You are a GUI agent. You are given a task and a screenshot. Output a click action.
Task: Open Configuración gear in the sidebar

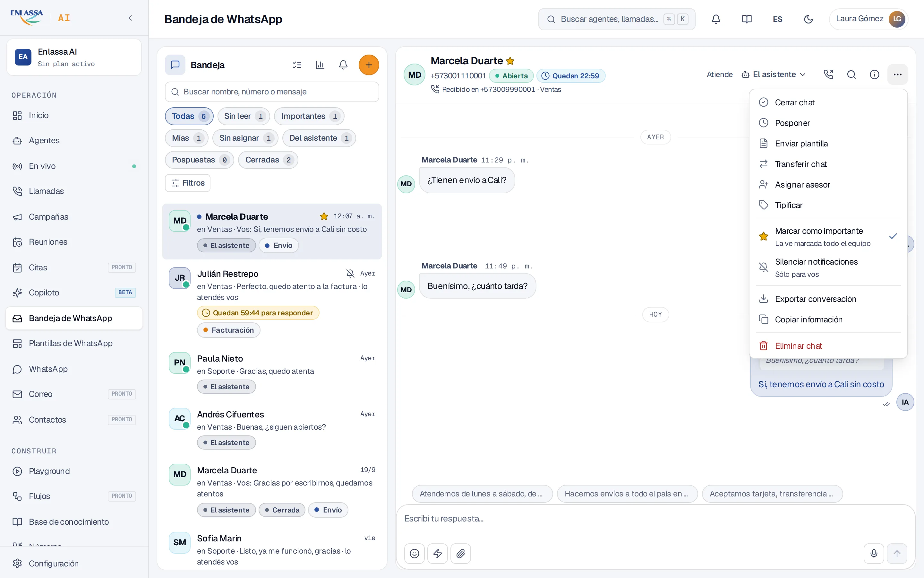point(74,563)
